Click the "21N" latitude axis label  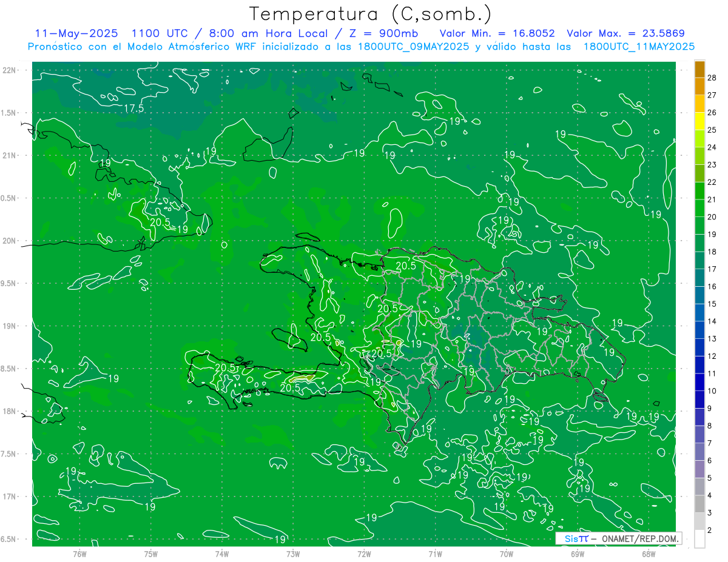click(10, 155)
